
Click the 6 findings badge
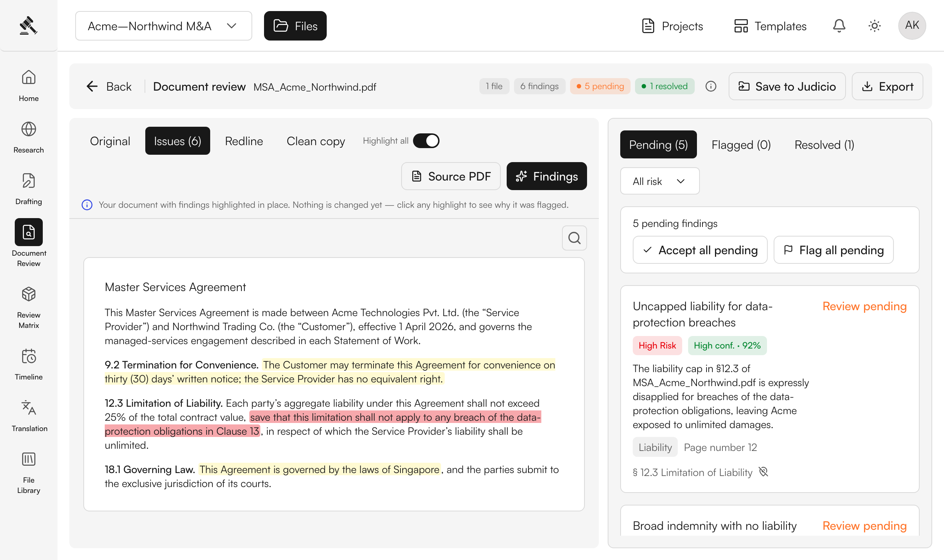539,86
